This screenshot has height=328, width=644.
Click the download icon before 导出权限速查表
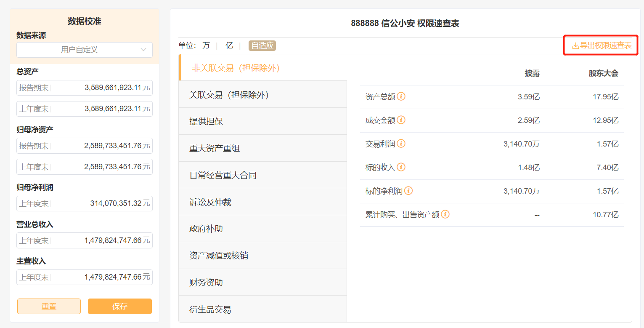575,45
